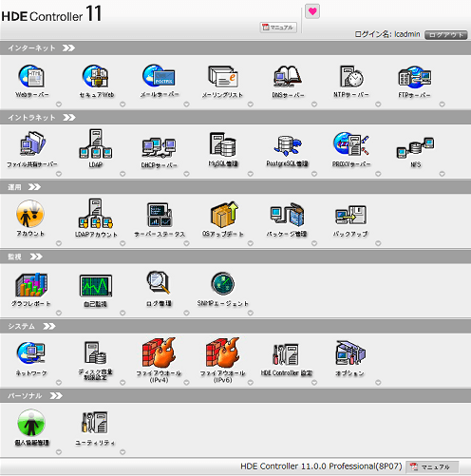
Task: Expand the イントラネット section header arrows
Action: (68, 118)
